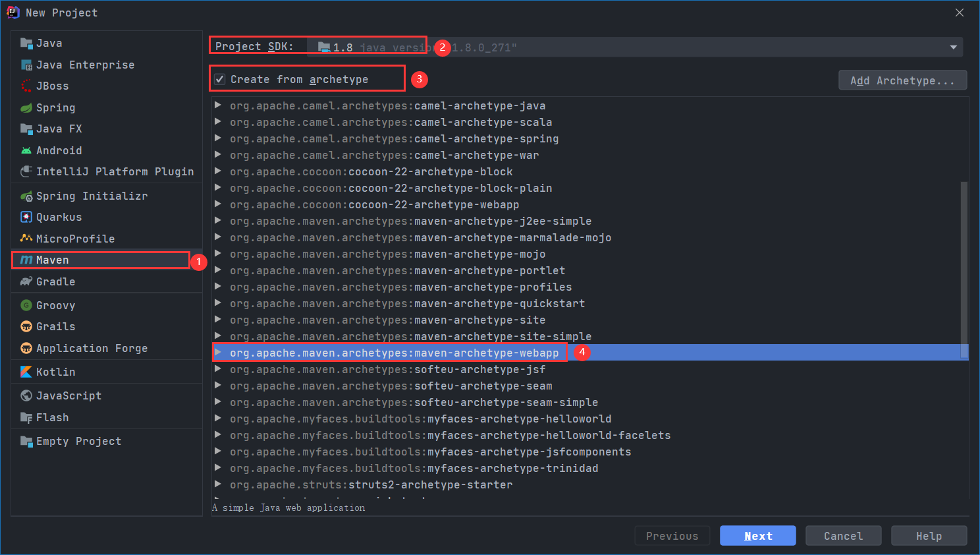The width and height of the screenshot is (980, 555).
Task: Click the Spring leaf icon
Action: (x=26, y=107)
